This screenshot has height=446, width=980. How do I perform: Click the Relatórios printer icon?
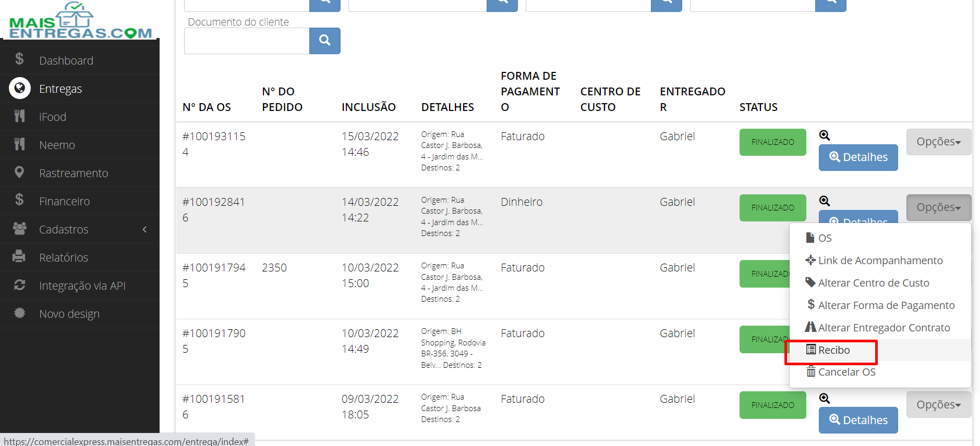point(19,256)
